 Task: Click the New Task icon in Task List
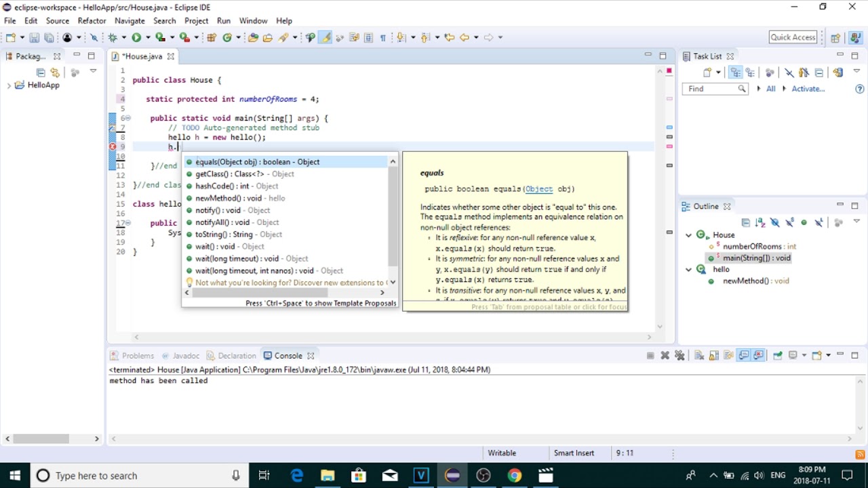707,72
